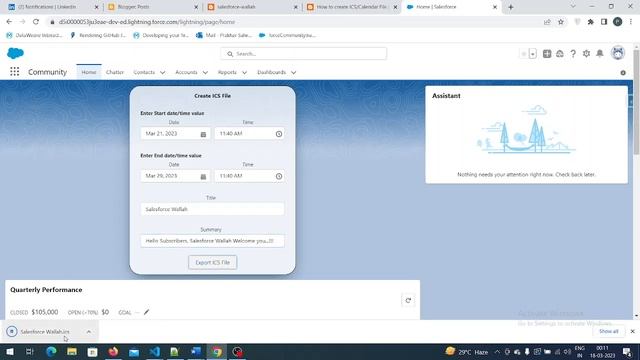Open the Chrome tab search dropdown

[573, 7]
